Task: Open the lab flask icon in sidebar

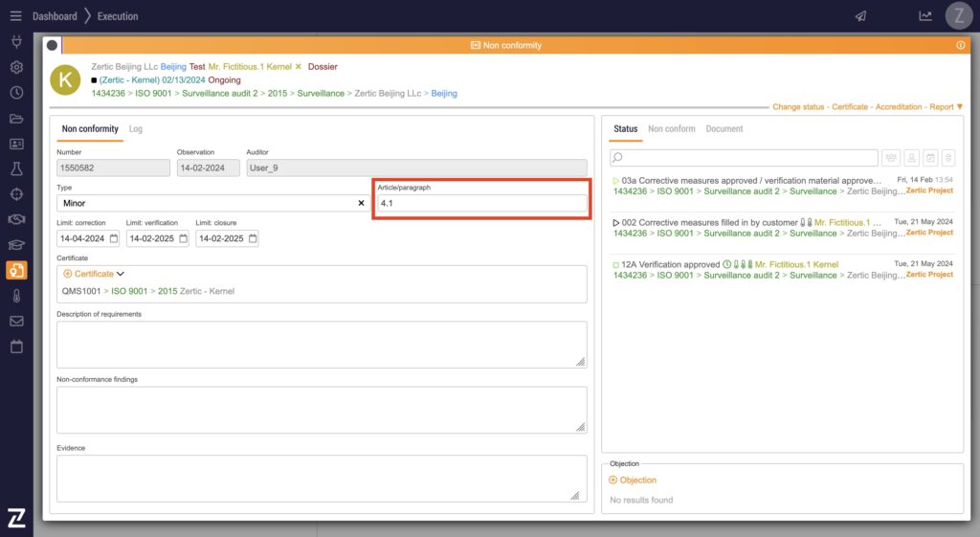Action: [x=16, y=168]
